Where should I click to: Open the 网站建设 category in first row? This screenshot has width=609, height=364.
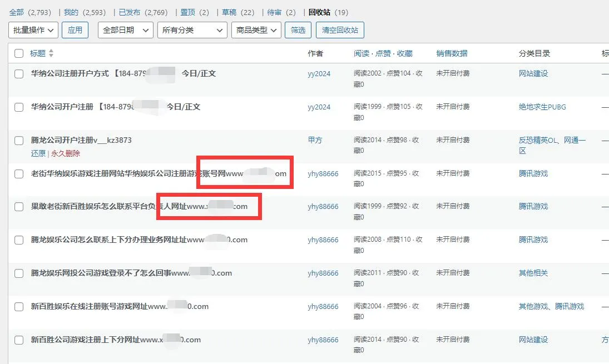point(533,73)
